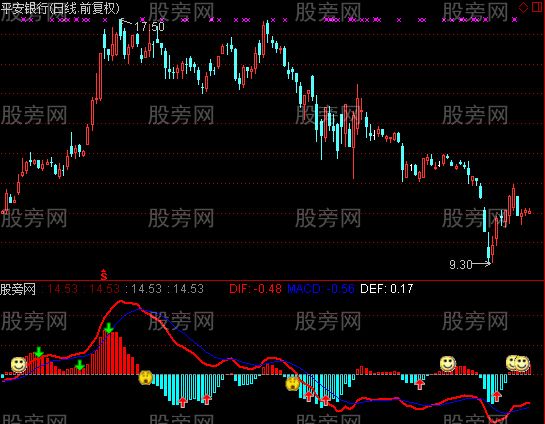The height and width of the screenshot is (424, 545).
Task: Click the DIF: -0.48 readout
Action: click(255, 289)
